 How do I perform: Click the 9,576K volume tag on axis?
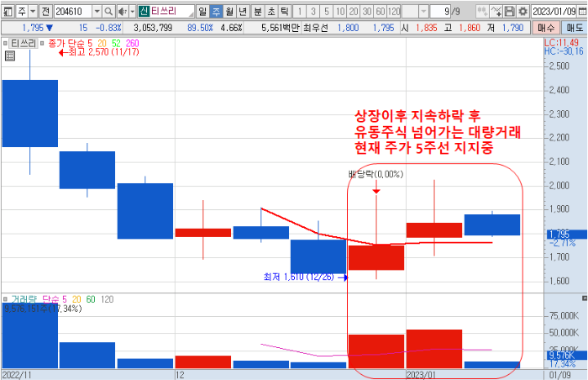coord(566,356)
